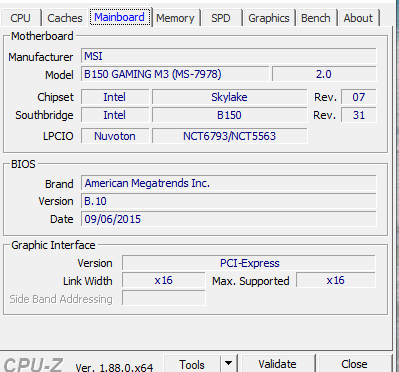Open the Memory tab

click(175, 18)
